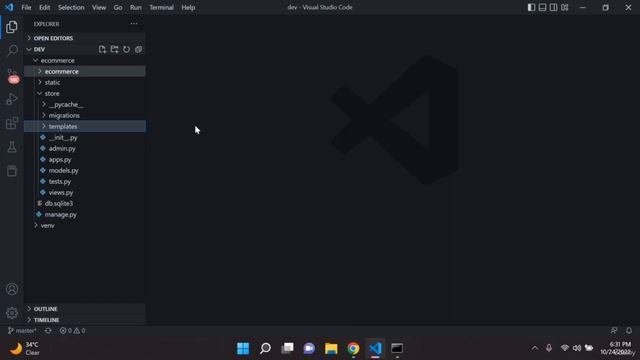The height and width of the screenshot is (360, 640).
Task: Open the Explorer view in activity bar
Action: point(12,27)
